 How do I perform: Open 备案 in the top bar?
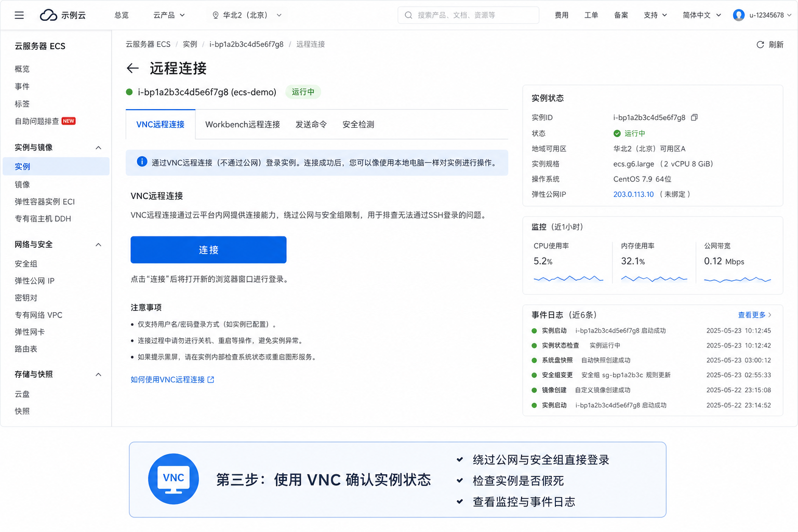point(621,15)
